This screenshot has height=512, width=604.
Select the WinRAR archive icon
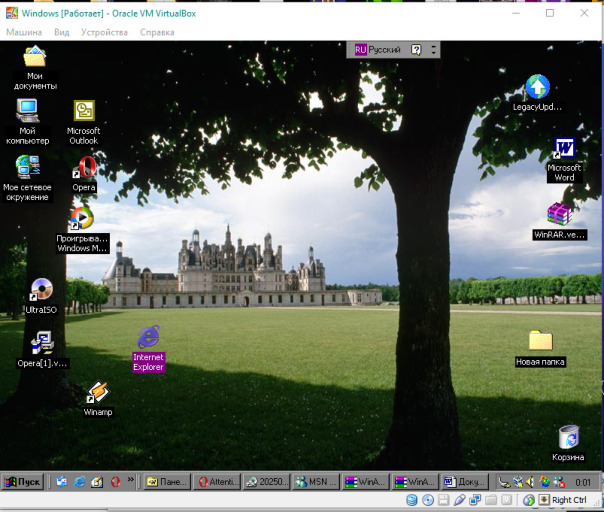(x=558, y=214)
